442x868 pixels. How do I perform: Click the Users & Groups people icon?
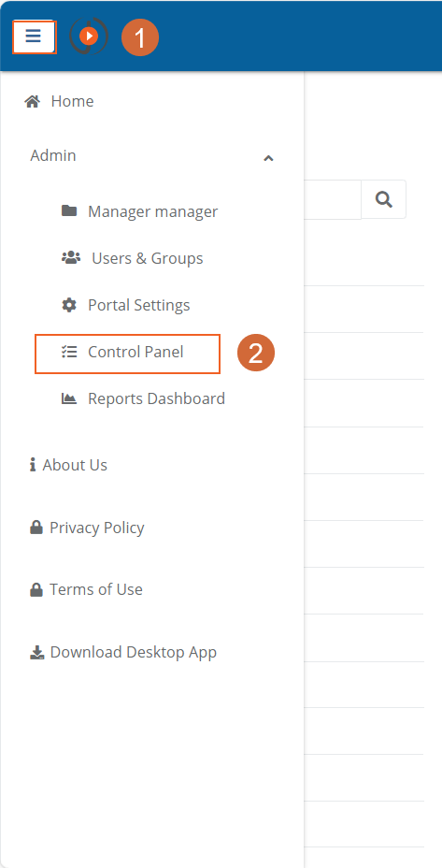pyautogui.click(x=71, y=257)
